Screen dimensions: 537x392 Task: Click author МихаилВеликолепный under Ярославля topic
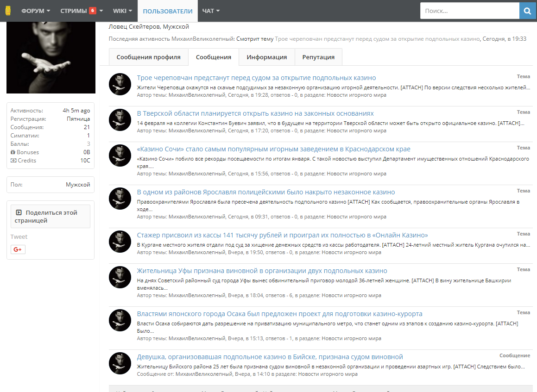197,217
